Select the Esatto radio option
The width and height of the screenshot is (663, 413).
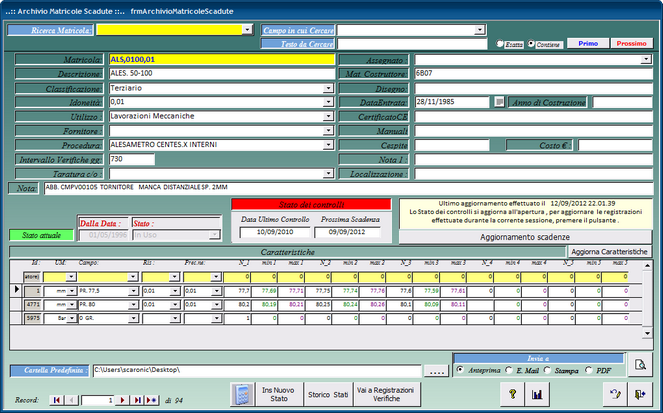500,44
